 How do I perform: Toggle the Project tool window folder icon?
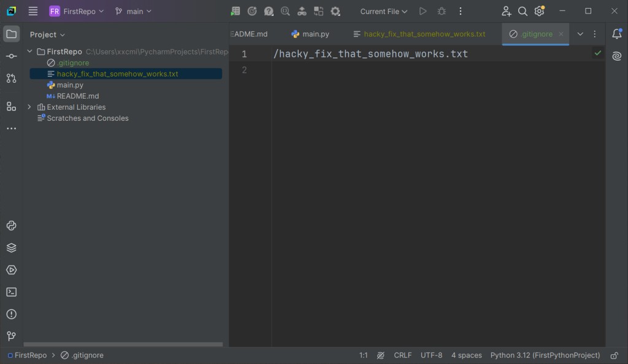[x=11, y=34]
